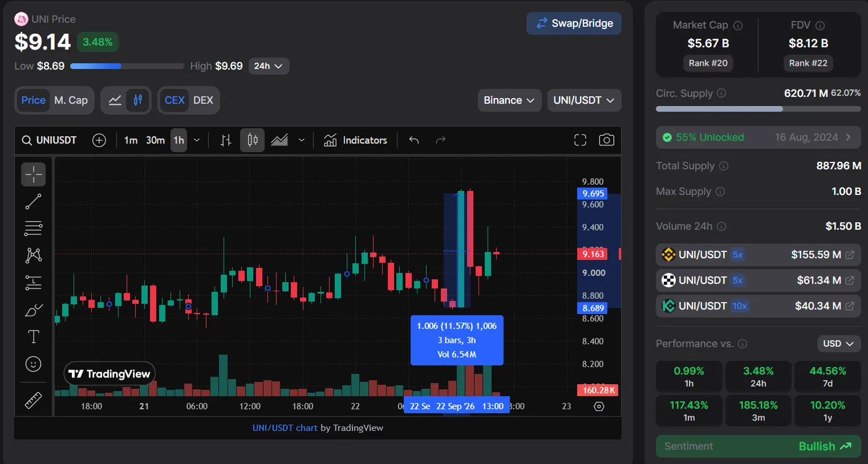Add a symbol to compare

(99, 140)
